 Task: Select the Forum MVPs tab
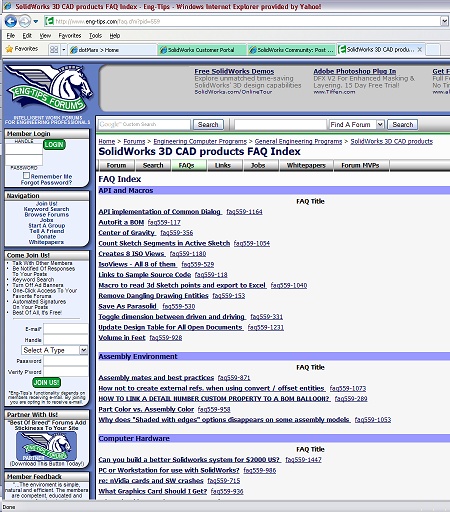360,165
